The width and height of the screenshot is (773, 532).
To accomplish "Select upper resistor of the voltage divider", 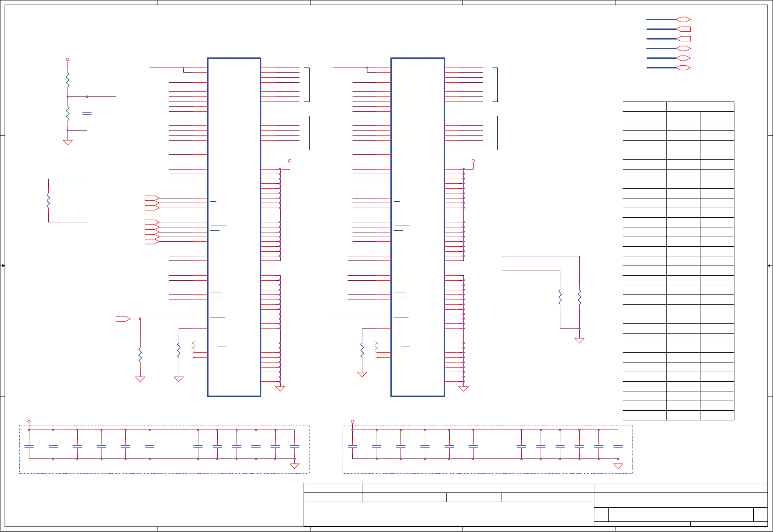I will click(68, 79).
